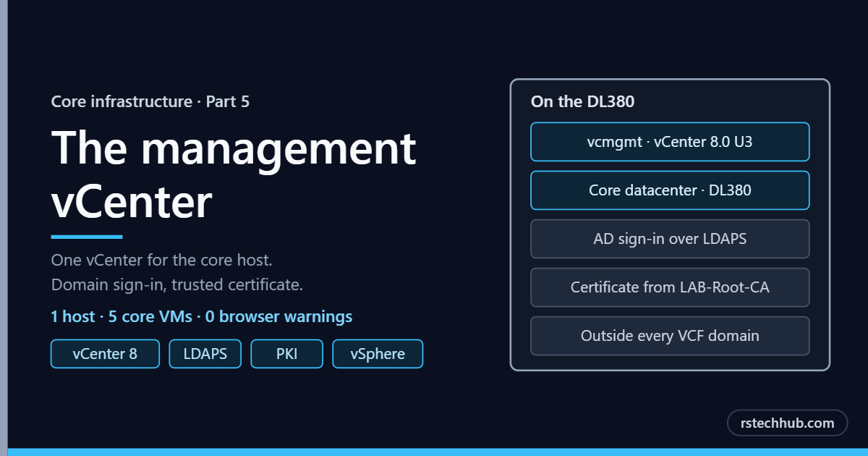868x456 pixels.
Task: Click '1 host · 5 core VMs · 0 browser warnings' text
Action: coord(202,317)
